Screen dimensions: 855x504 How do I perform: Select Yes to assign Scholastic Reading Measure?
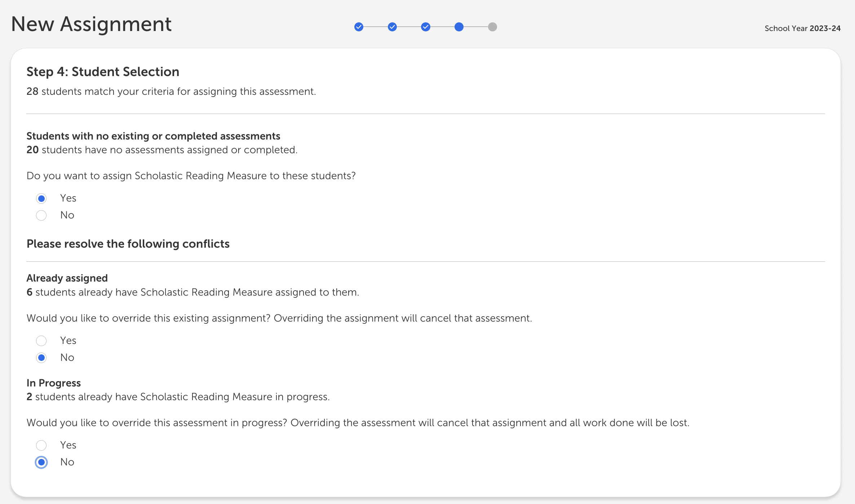[41, 198]
